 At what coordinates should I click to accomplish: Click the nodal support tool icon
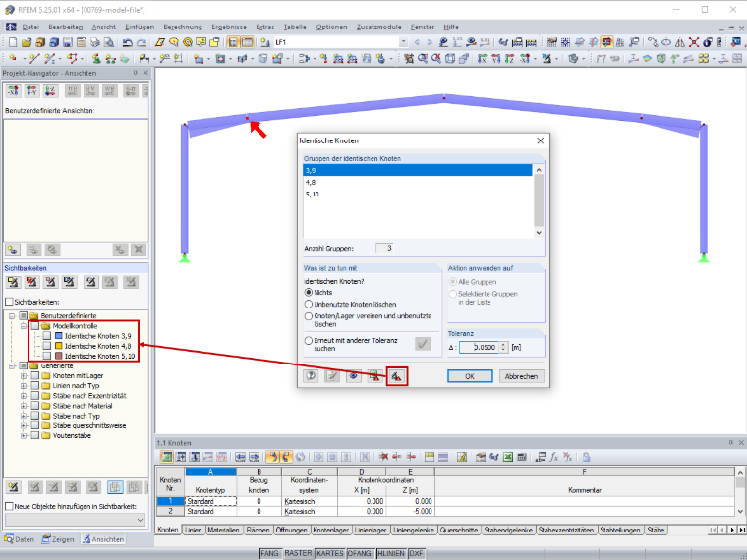tap(96, 59)
